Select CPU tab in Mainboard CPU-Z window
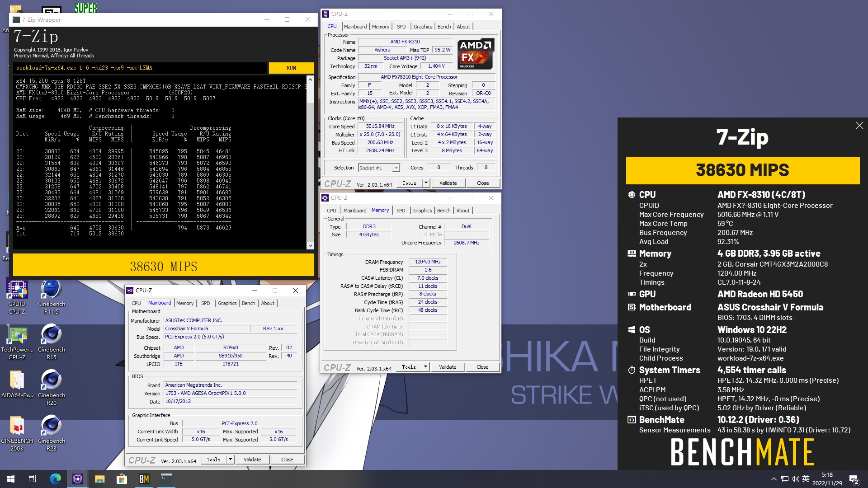The image size is (868, 488). coord(136,303)
